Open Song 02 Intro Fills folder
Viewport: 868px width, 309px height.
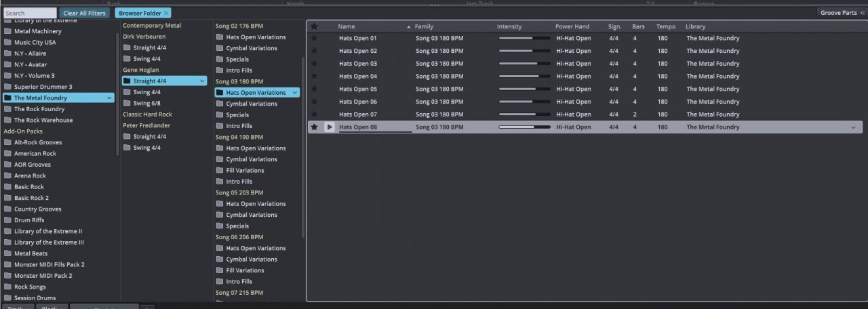point(234,70)
